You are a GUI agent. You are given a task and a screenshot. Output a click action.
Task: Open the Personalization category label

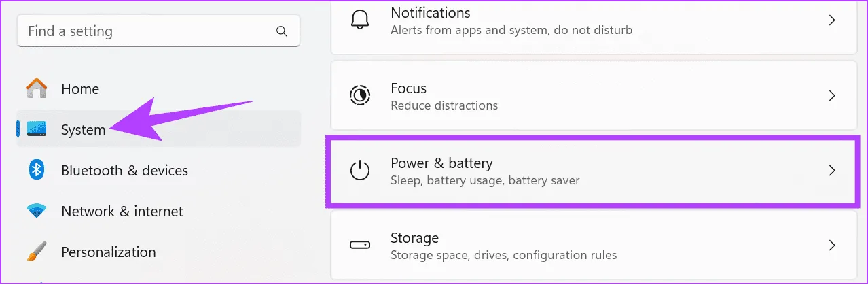click(x=109, y=252)
